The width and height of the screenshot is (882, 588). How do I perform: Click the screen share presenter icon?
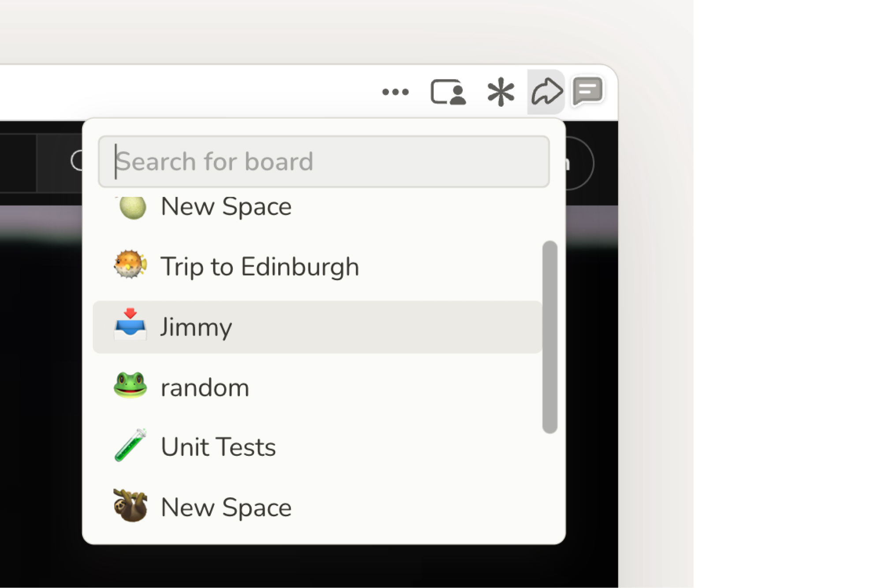(x=448, y=92)
